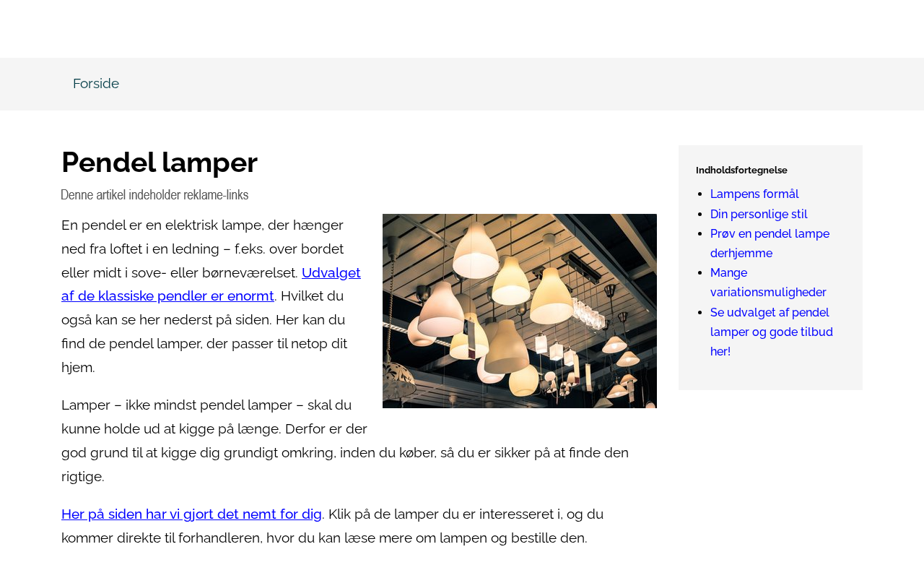Select 'Mange variationsmuligheder' contents link
This screenshot has height=578, width=924.
tap(768, 282)
